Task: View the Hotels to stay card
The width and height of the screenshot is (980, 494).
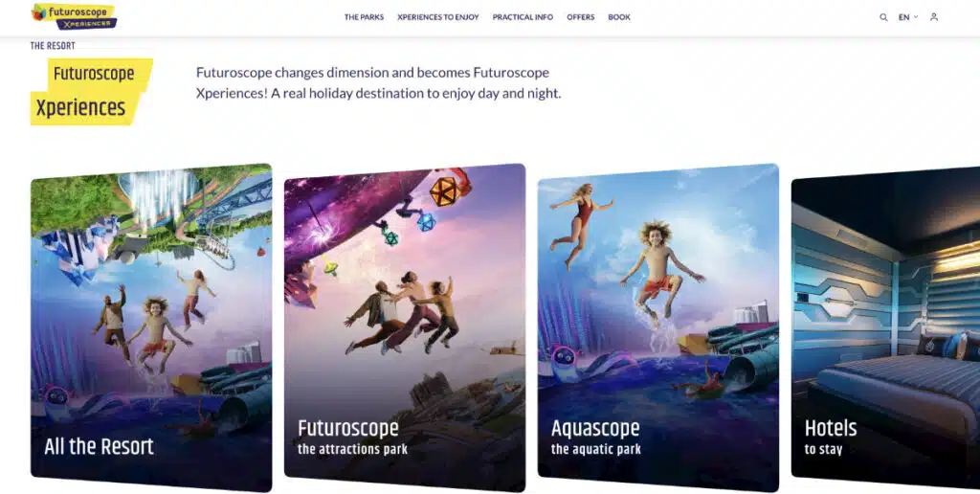Action: (x=885, y=327)
